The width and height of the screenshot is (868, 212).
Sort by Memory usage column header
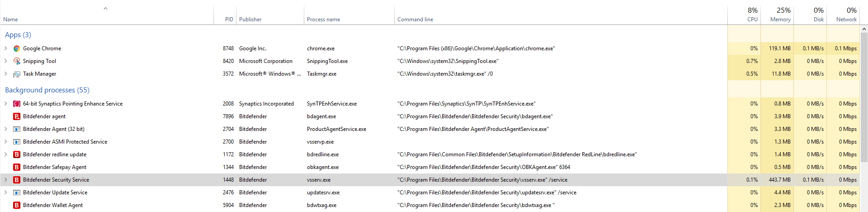coord(777,15)
